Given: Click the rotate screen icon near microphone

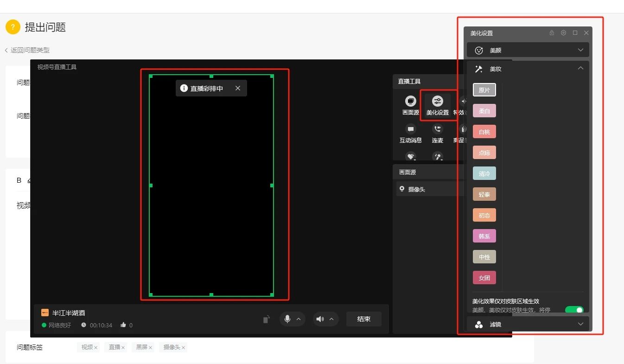Looking at the screenshot, I should click(266, 319).
